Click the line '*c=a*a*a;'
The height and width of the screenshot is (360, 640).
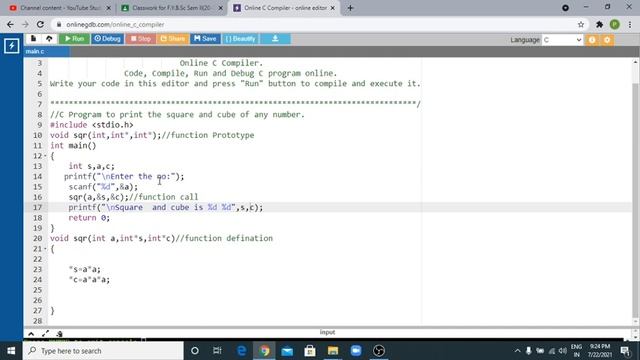click(89, 280)
